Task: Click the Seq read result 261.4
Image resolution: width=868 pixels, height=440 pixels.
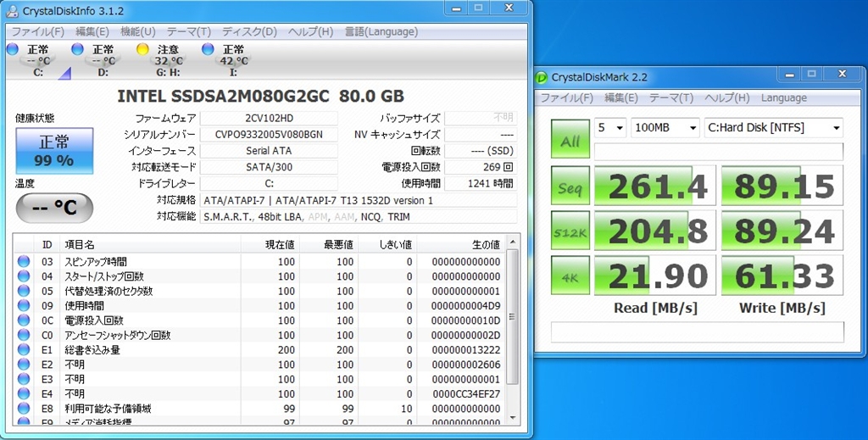Action: [655, 186]
